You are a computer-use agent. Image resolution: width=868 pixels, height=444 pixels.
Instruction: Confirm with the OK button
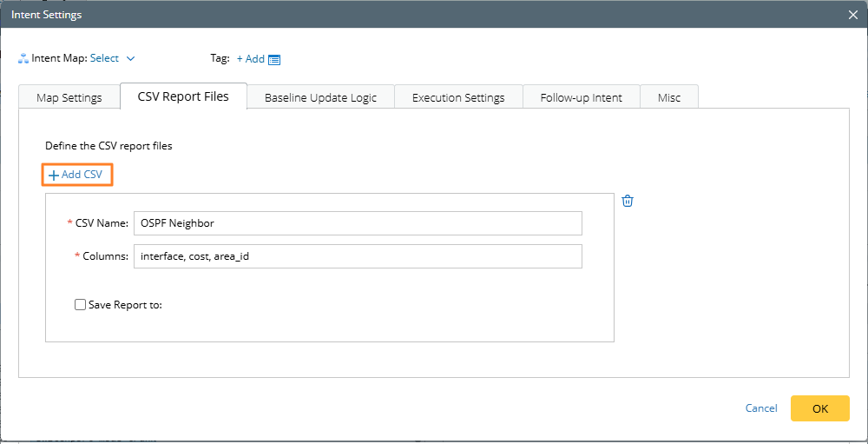coord(819,408)
